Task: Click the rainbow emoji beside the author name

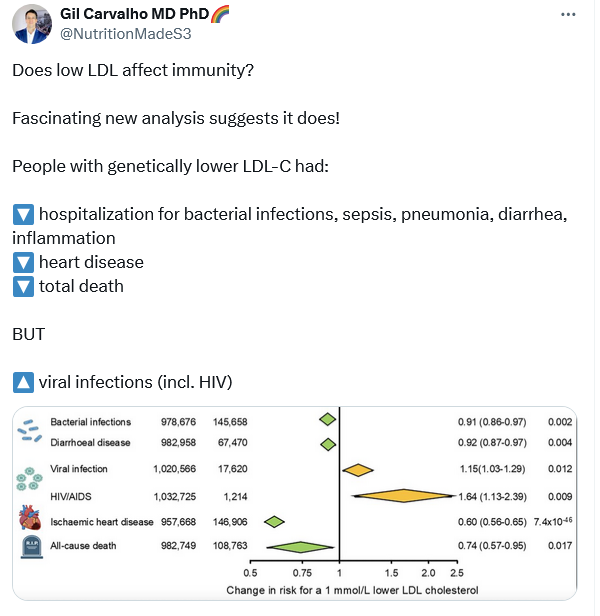Action: point(220,14)
